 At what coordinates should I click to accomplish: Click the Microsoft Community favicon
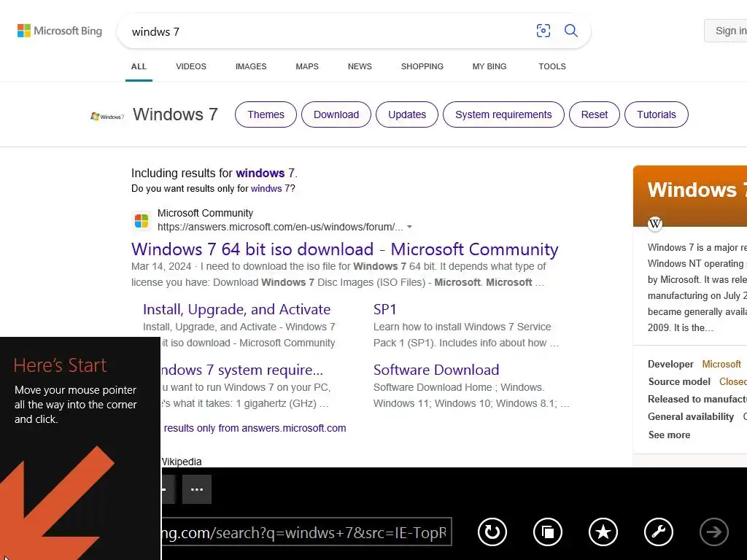pos(142,221)
